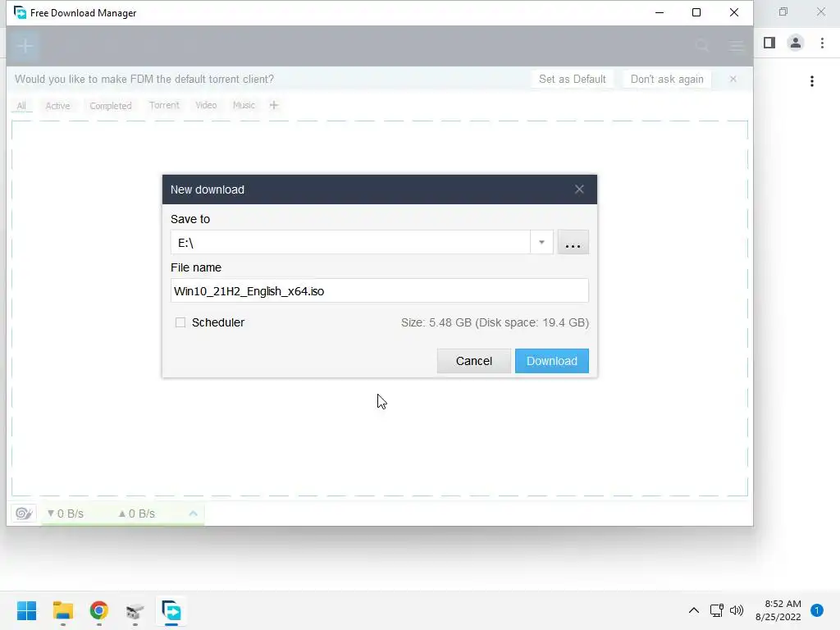Add a new filter tab with plus
Screen dimensions: 840x630
coord(274,105)
